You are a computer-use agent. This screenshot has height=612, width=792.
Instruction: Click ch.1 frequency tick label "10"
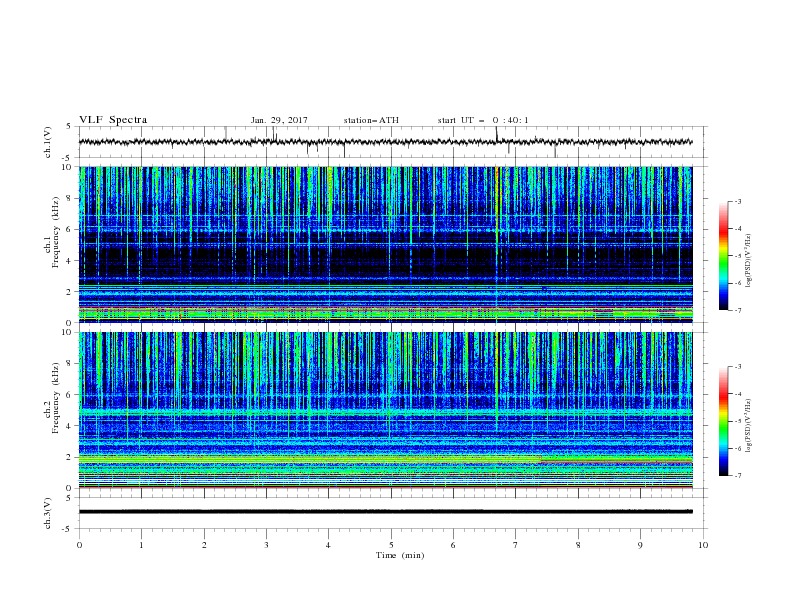(67, 167)
